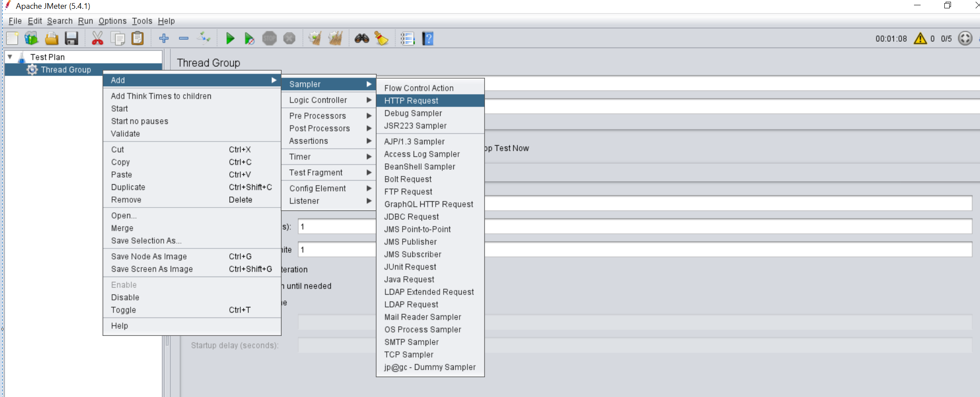Click the blue plus Expand All icon

click(164, 39)
